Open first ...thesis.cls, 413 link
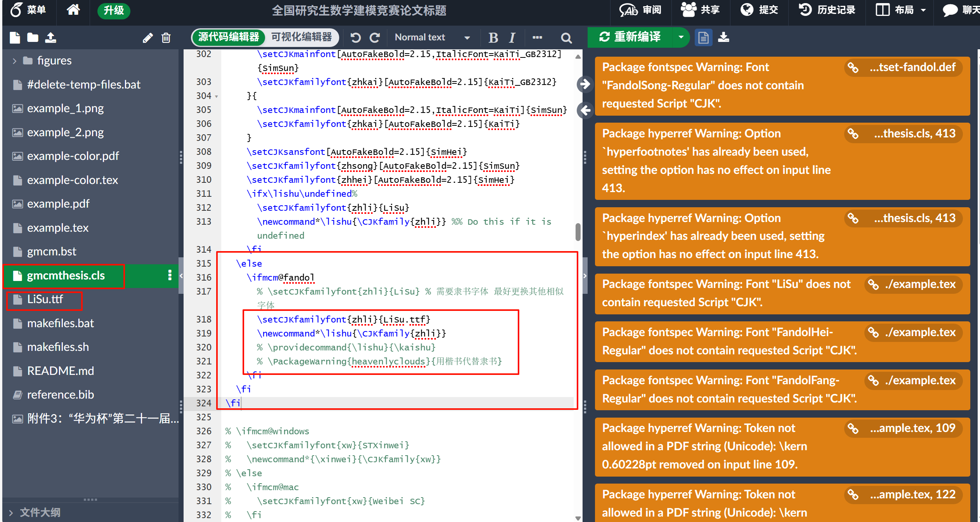 (903, 134)
